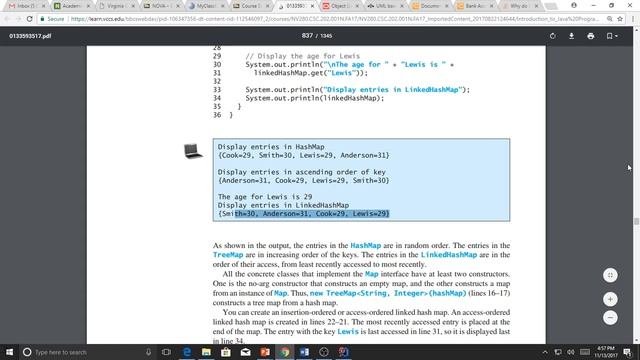This screenshot has width=640, height=360.
Task: Open Microsoft Store from taskbar
Action: 226,352
